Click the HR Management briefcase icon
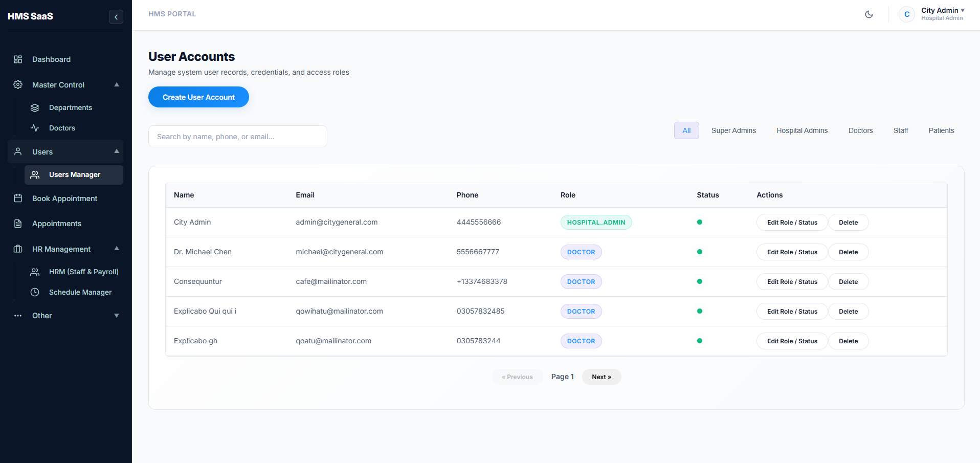 (x=18, y=249)
